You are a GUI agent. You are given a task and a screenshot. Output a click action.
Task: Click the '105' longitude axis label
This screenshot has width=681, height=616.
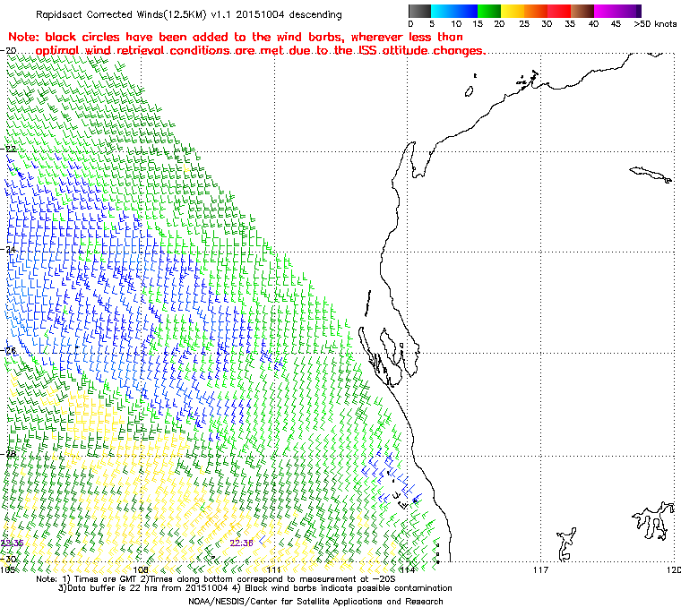point(7,569)
